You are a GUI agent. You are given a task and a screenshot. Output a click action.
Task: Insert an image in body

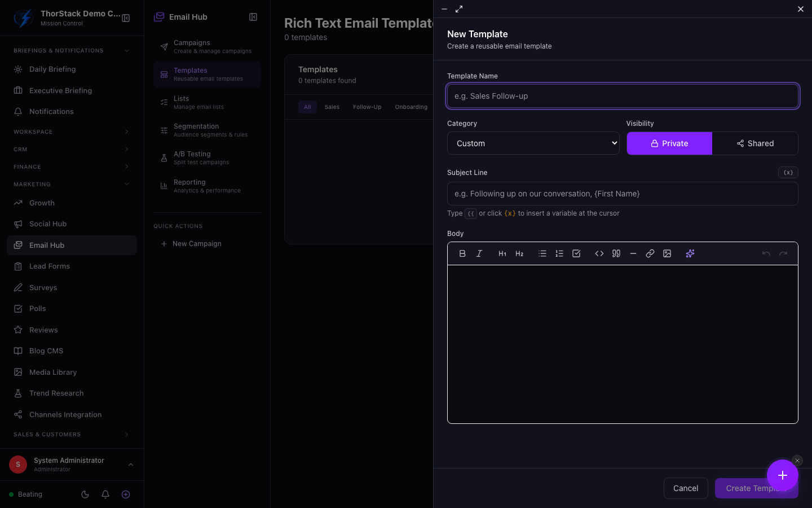(x=667, y=253)
